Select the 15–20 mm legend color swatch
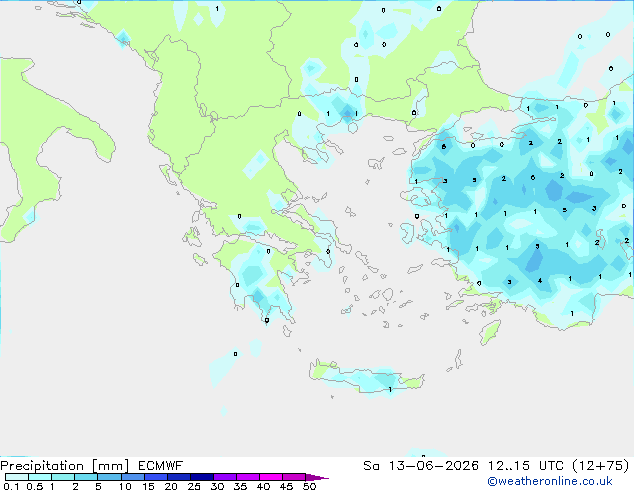 pos(156,477)
